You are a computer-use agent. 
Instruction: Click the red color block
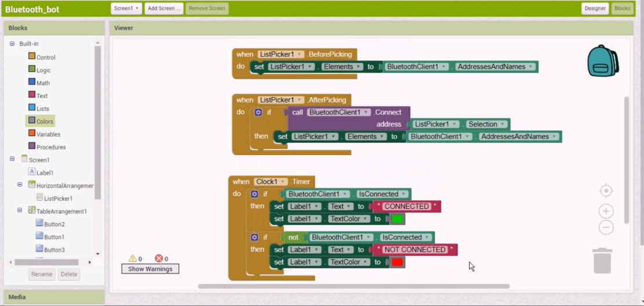(x=397, y=261)
